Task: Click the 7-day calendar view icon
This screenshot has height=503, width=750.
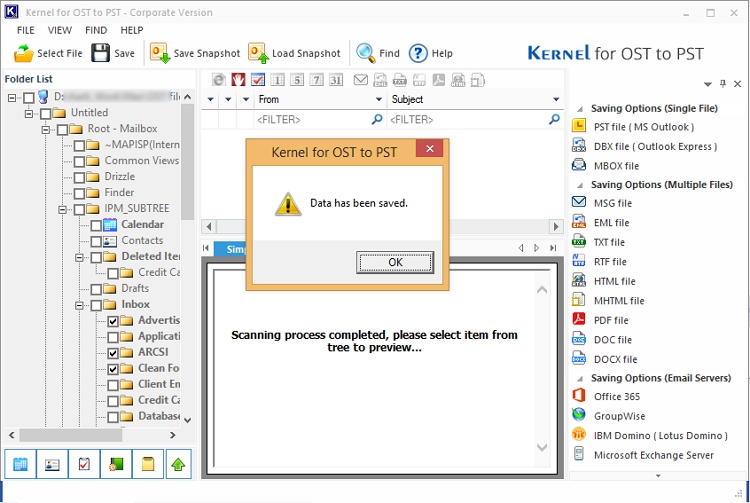Action: click(317, 80)
